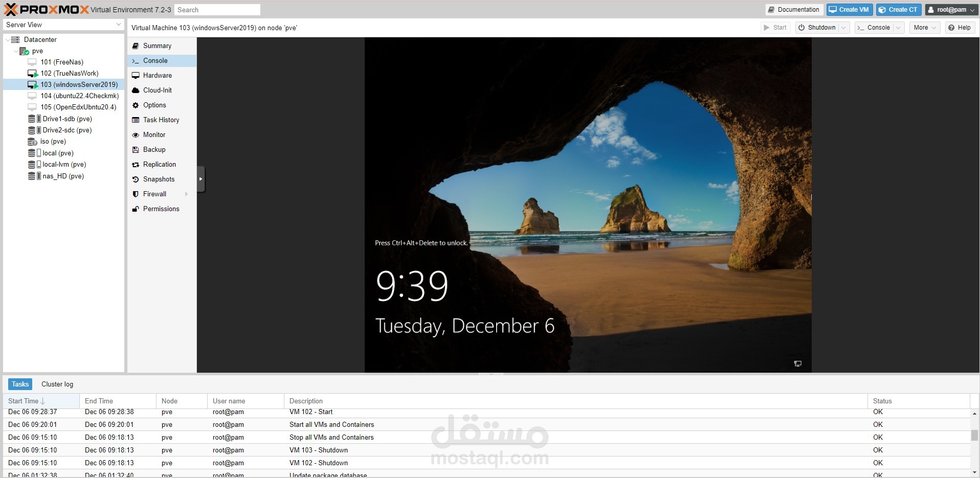Viewport: 980px width, 478px height.
Task: Click the Snapshots history icon
Action: pyautogui.click(x=136, y=179)
